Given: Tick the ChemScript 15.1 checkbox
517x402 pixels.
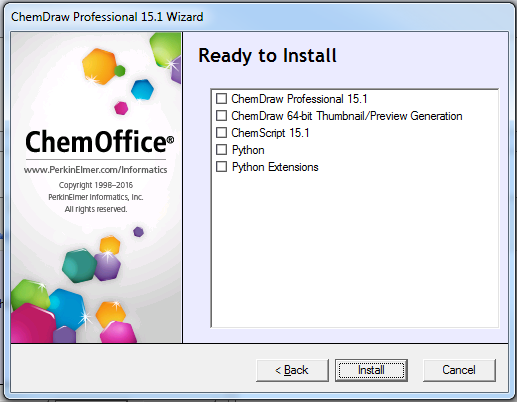Looking at the screenshot, I should (x=221, y=133).
